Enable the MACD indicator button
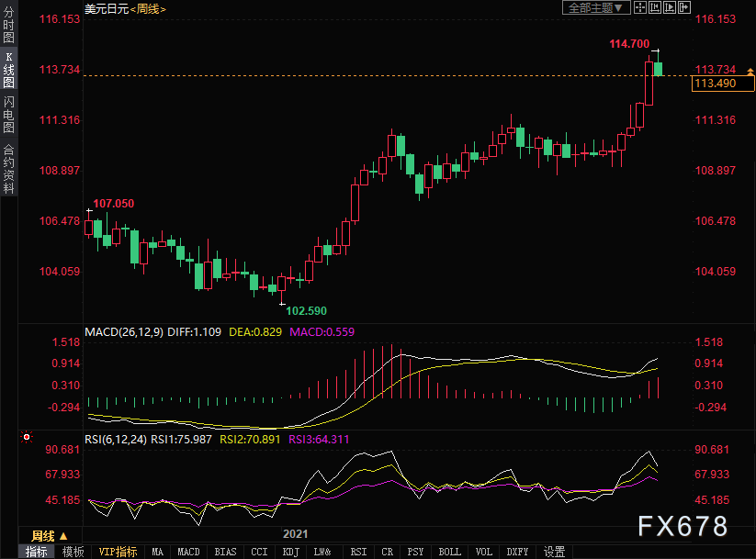The height and width of the screenshot is (559, 756). 188,552
